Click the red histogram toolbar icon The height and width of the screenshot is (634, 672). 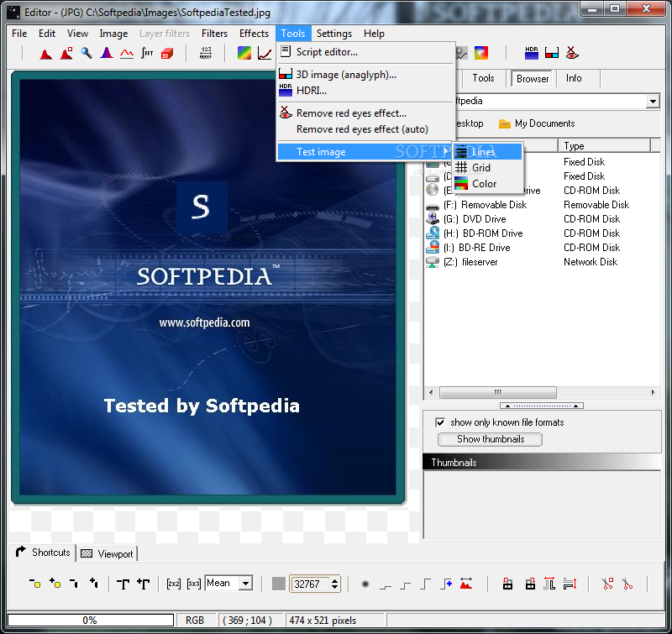(45, 54)
